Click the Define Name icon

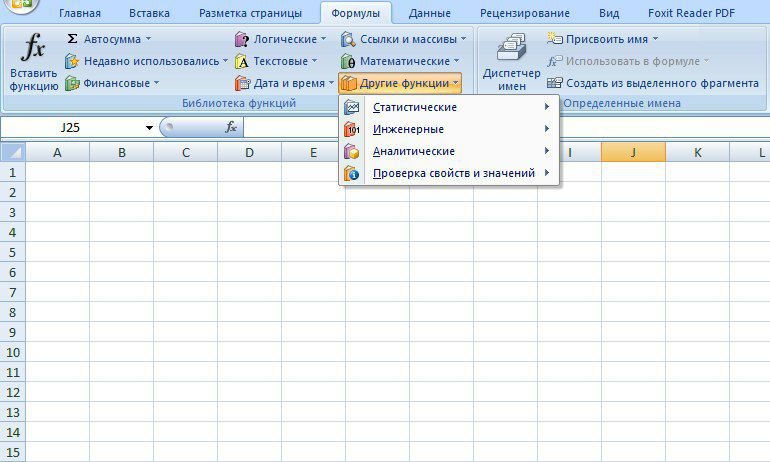coord(554,38)
